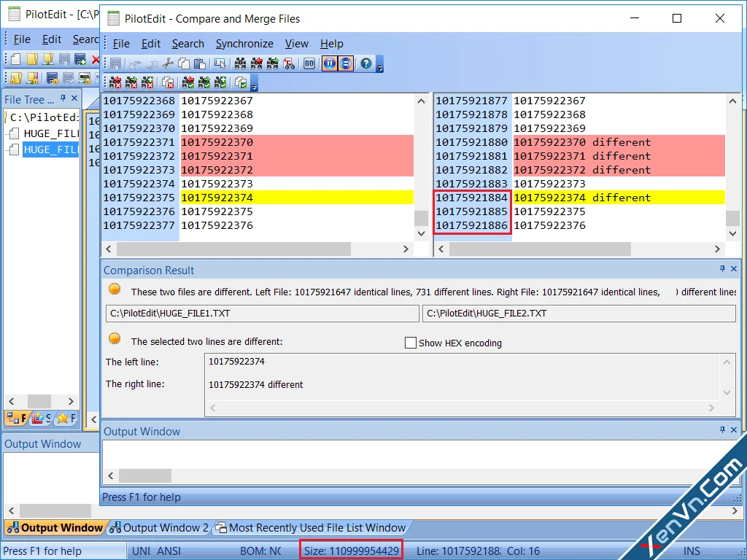The width and height of the screenshot is (747, 560).
Task: Click Find Next binoculars with green arrow
Action: pos(273,63)
